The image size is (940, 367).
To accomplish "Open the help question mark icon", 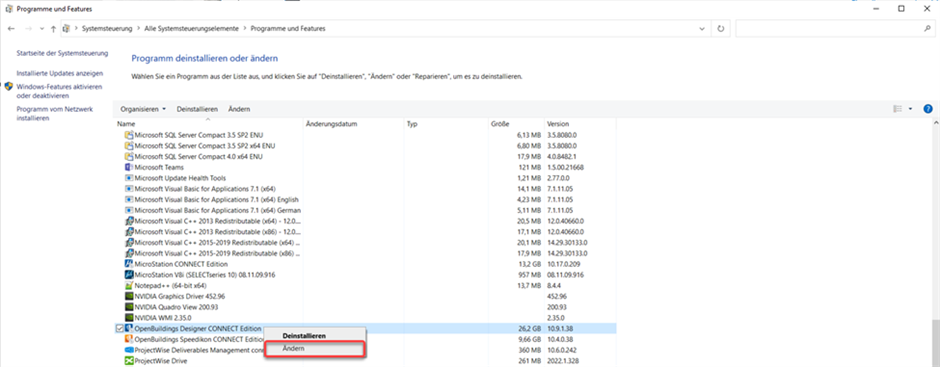I will point(928,109).
